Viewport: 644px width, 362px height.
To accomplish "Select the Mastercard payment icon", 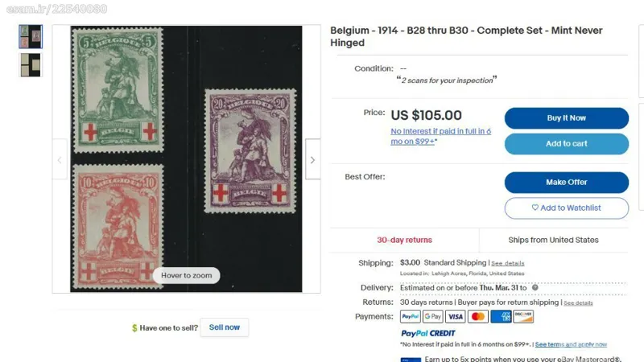I will click(x=478, y=316).
